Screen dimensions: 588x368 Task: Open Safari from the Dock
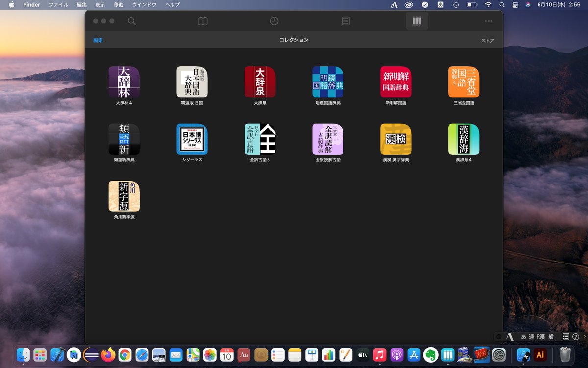[x=142, y=354]
